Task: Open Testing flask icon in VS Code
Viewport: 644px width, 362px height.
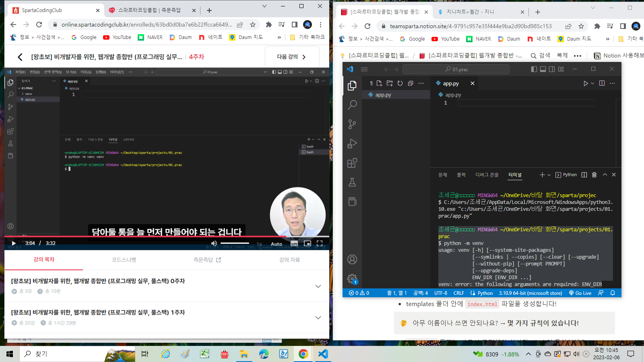Action: (352, 182)
